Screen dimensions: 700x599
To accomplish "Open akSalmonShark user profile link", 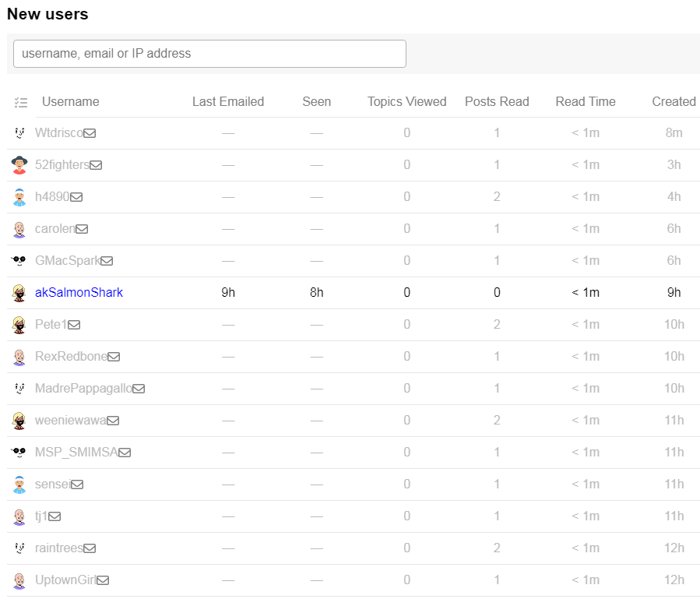I will [x=79, y=293].
